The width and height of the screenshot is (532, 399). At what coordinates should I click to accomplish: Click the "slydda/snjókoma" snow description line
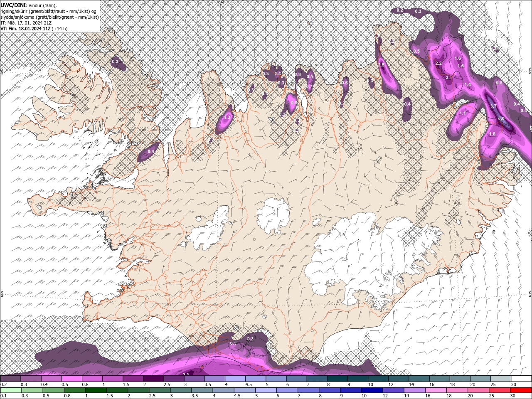point(50,17)
